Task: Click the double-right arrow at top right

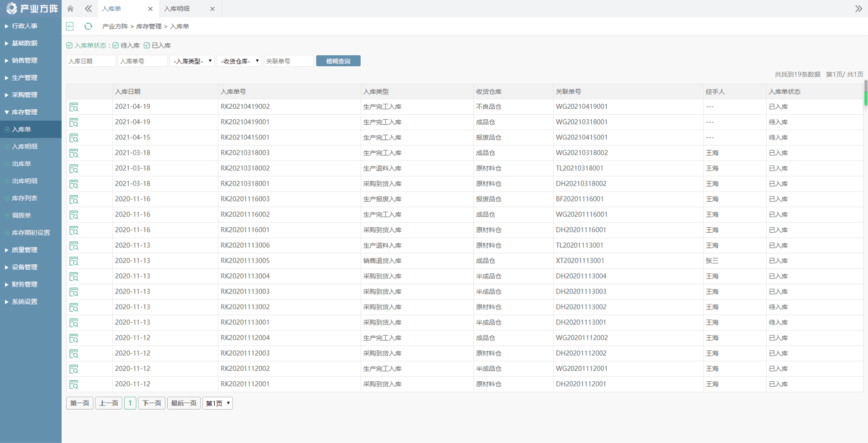Action: pyautogui.click(x=858, y=9)
